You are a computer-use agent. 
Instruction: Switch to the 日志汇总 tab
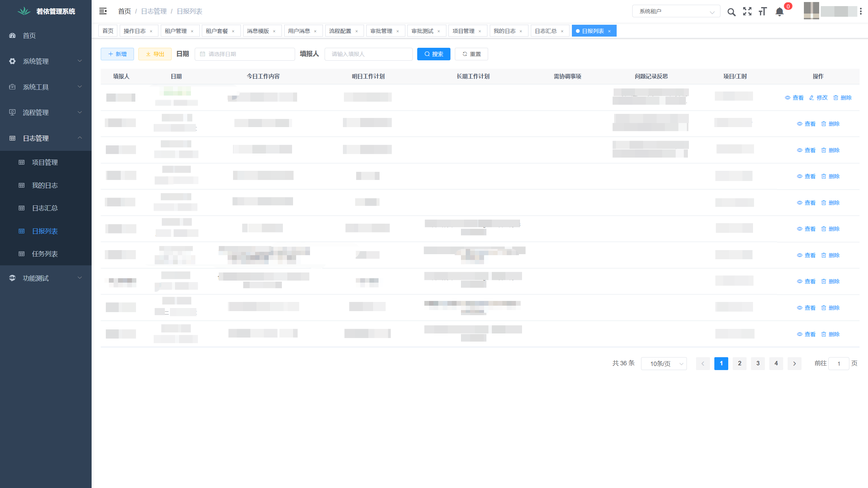(x=545, y=31)
